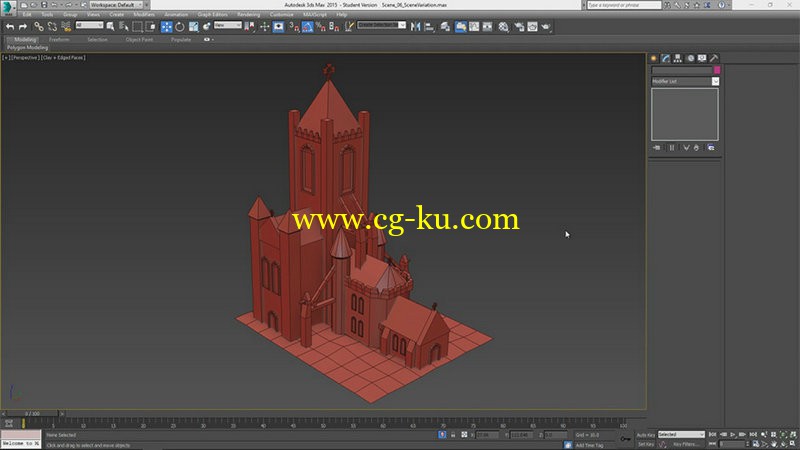Click Use Pivot Point Center icon
This screenshot has height=450, width=800.
point(249,27)
